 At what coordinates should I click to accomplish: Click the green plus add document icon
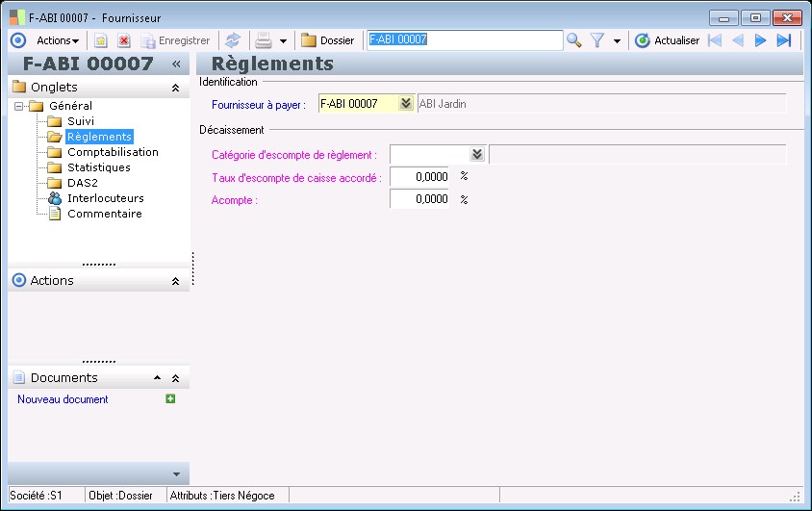(x=170, y=398)
